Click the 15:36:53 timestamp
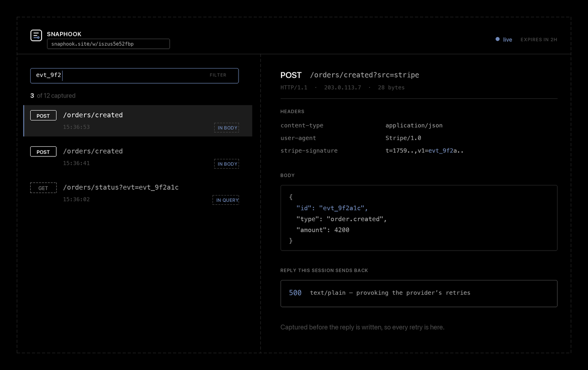Viewport: 588px width, 370px height. [x=76, y=127]
